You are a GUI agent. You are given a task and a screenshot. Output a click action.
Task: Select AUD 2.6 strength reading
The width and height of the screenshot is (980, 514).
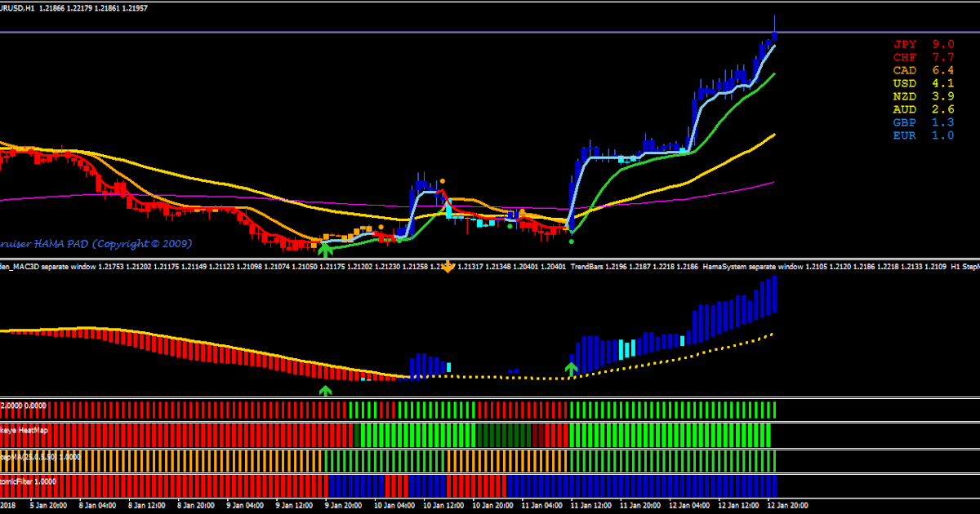tap(924, 109)
